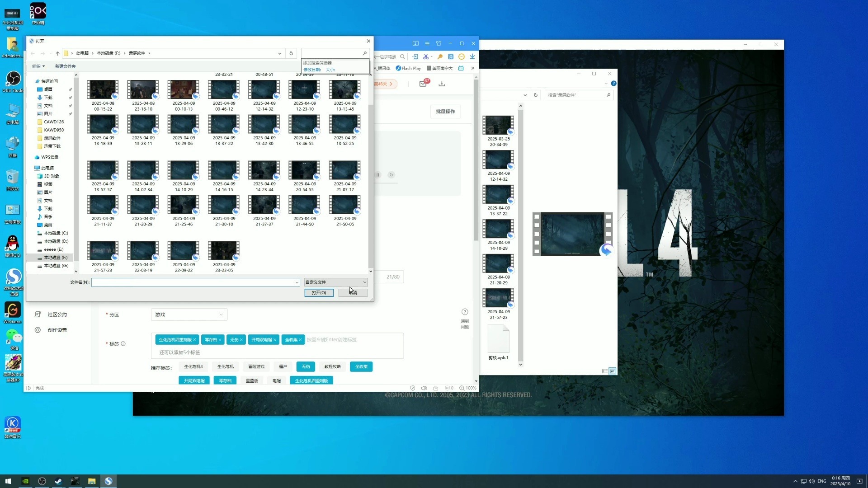Click the 取消 button in Open dialog
868x488 pixels.
tap(353, 293)
